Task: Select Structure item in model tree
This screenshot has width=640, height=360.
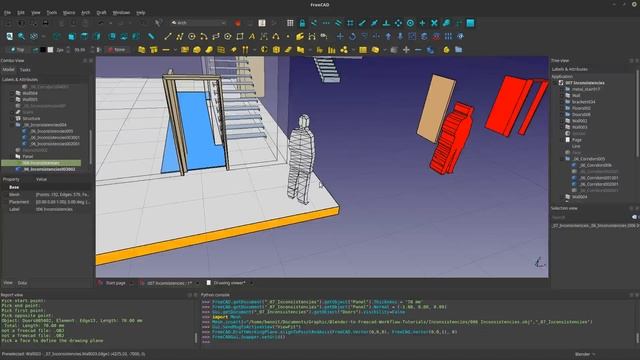Action: [31, 118]
